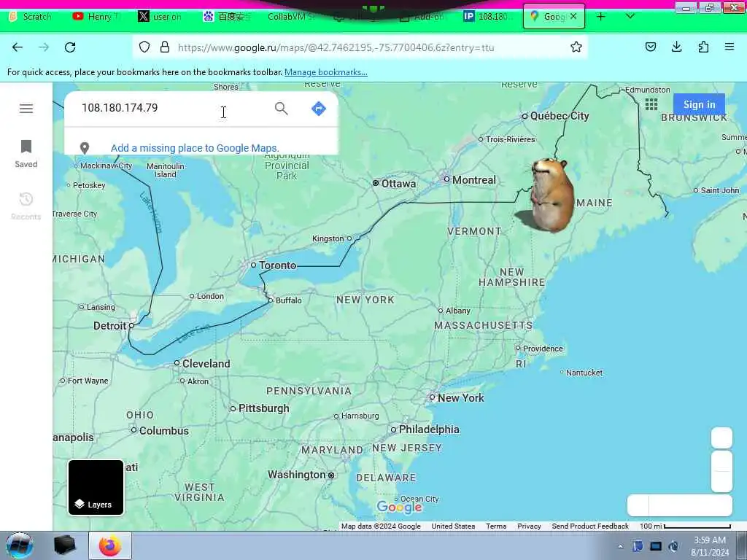This screenshot has height=560, width=747.
Task: Click the New York city label
Action: 461,397
